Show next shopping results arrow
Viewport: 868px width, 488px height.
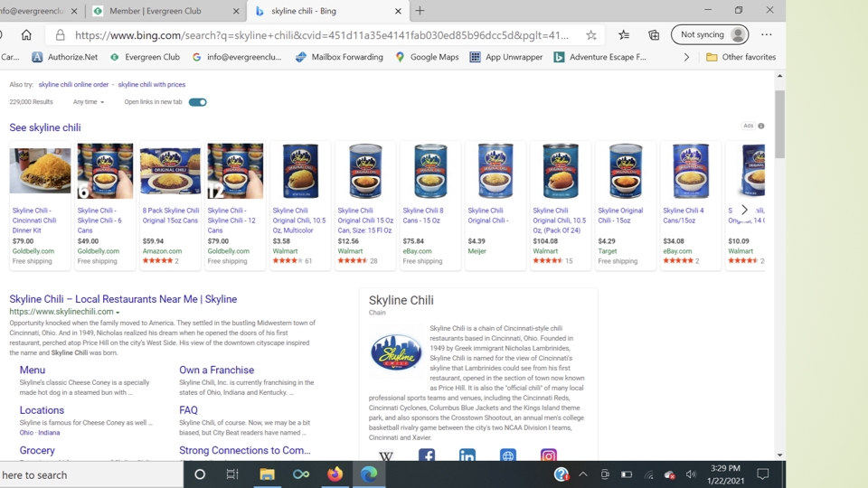(x=744, y=210)
